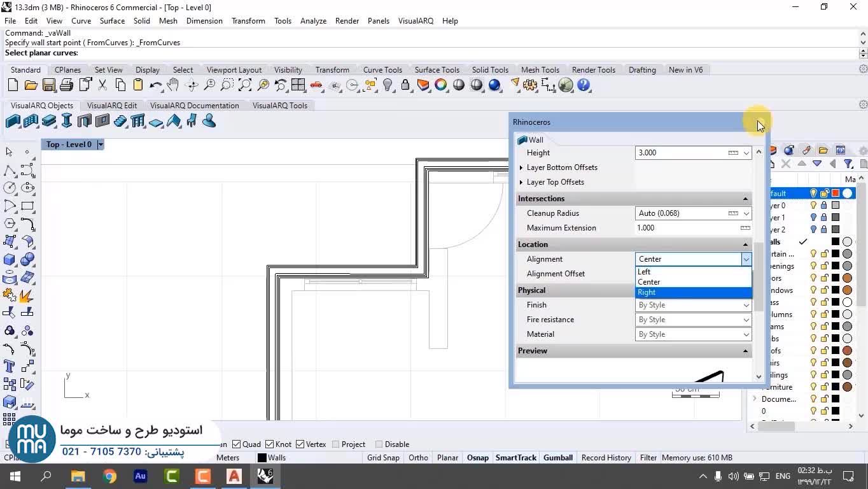Screen dimensions: 868x489
Task: Click the Undo arrow icon
Action: click(x=155, y=85)
